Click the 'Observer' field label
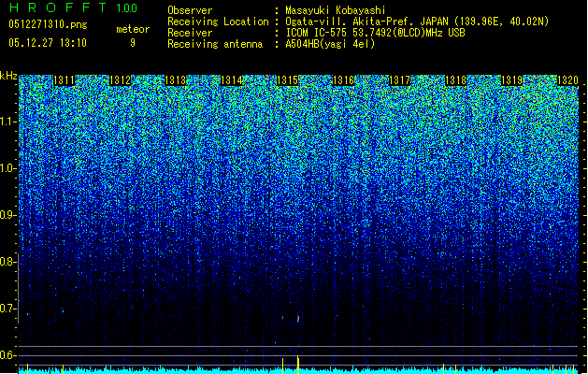The width and height of the screenshot is (588, 374). 190,10
